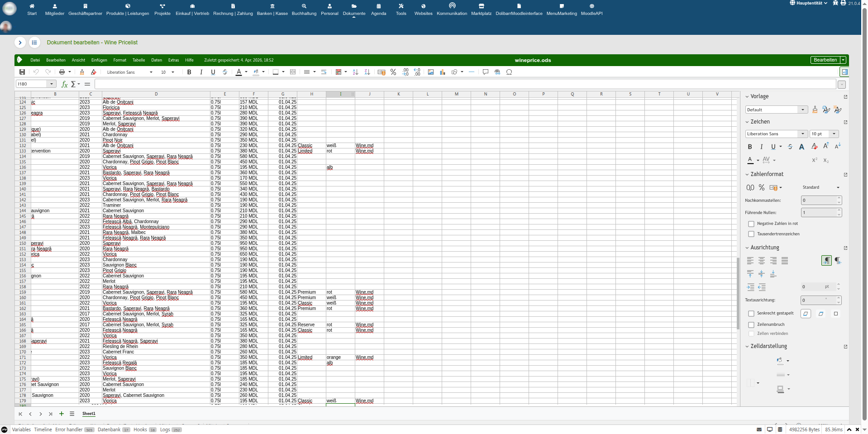Toggle italic in the main toolbar

tap(201, 72)
